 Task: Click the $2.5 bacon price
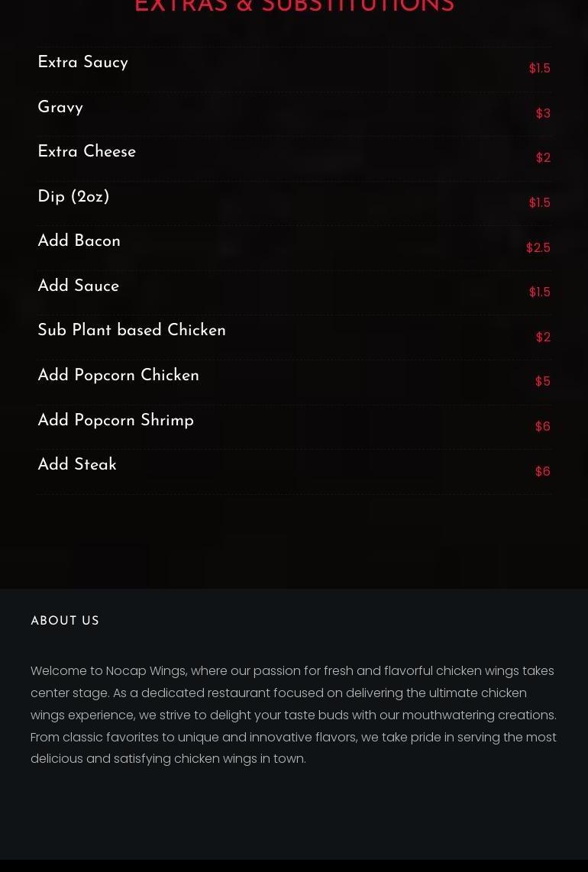pyautogui.click(x=538, y=247)
